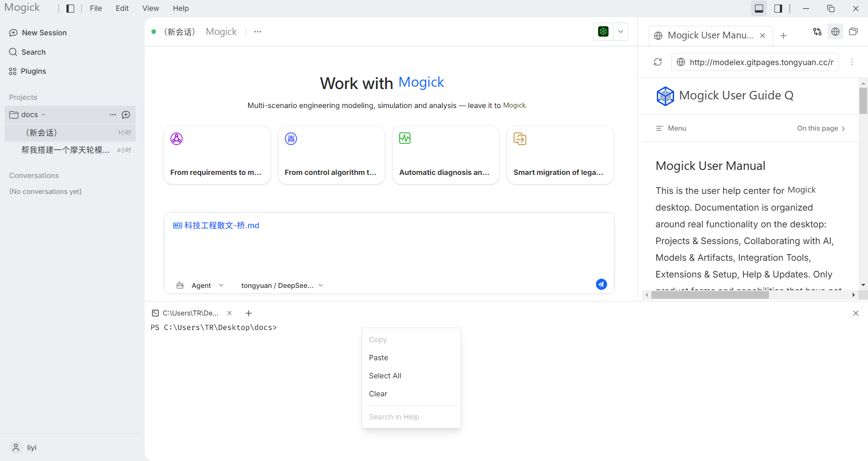Open the 帮我搭建一个摩天轮模... session
868x461 pixels.
point(70,150)
